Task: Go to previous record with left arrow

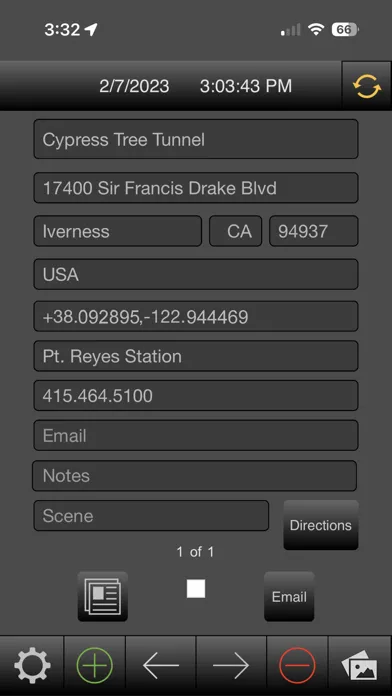Action: pos(161,665)
